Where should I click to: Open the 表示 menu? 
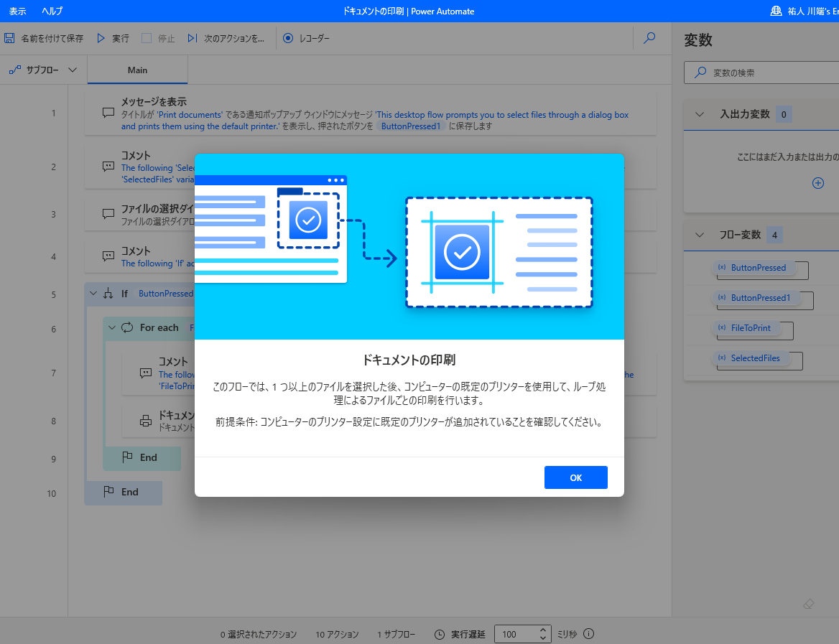(x=18, y=11)
